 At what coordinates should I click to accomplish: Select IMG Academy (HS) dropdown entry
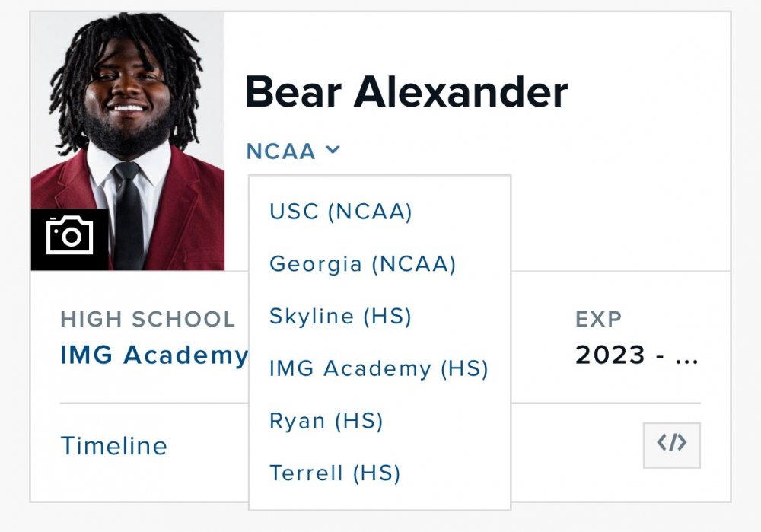point(378,368)
